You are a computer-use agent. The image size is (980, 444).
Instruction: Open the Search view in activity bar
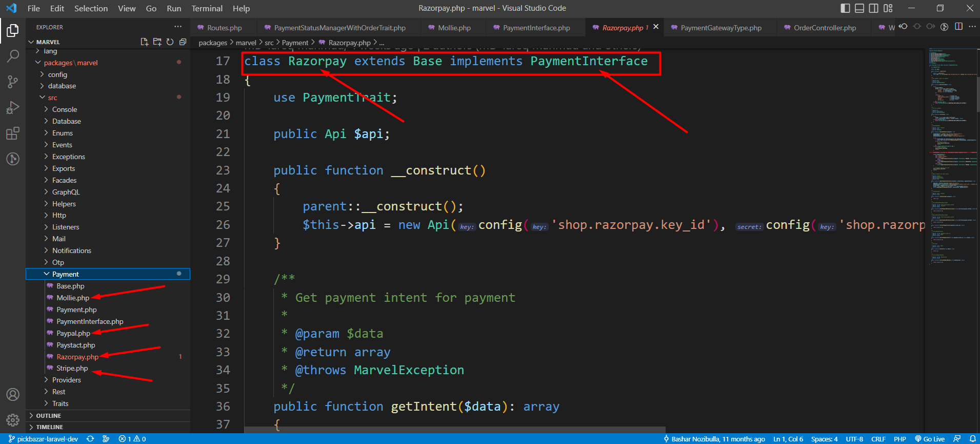pyautogui.click(x=13, y=56)
